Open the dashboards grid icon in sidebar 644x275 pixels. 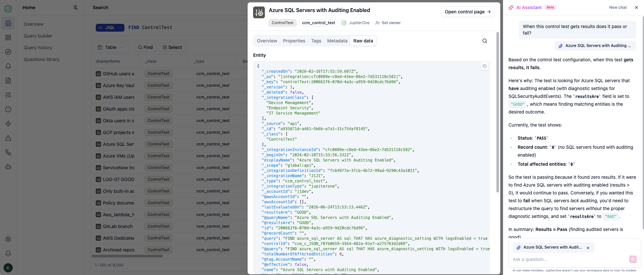click(x=8, y=38)
